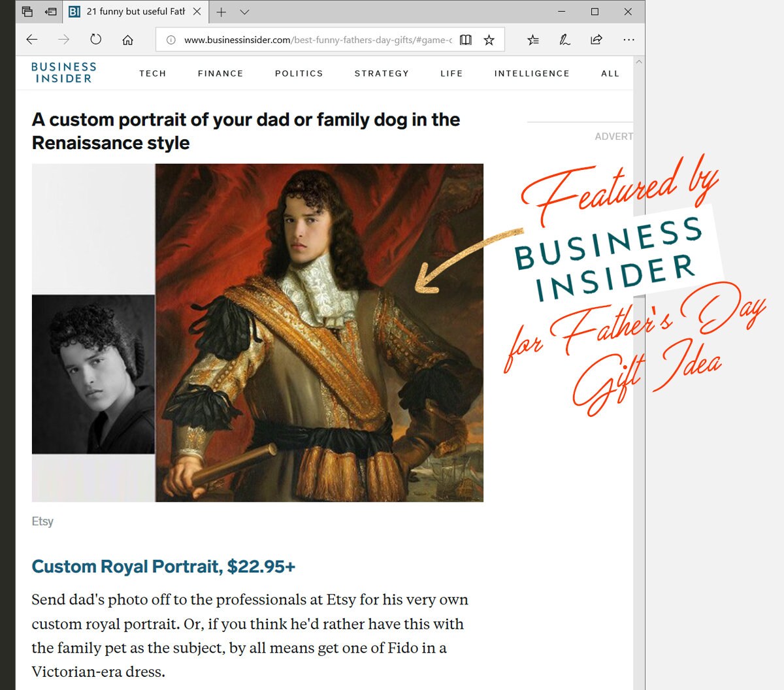The height and width of the screenshot is (690, 784).
Task: Reload the page with the refresh icon
Action: pos(96,39)
